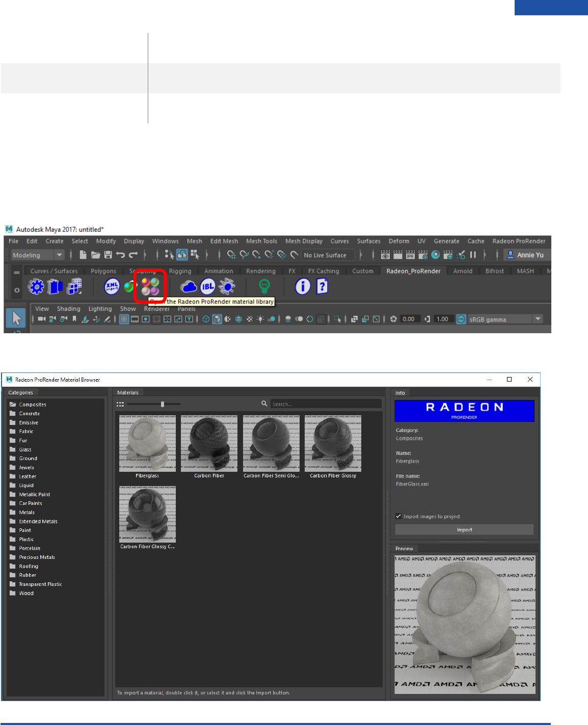588x725 pixels.
Task: Toggle the pause IPR button in status line
Action: click(x=473, y=255)
